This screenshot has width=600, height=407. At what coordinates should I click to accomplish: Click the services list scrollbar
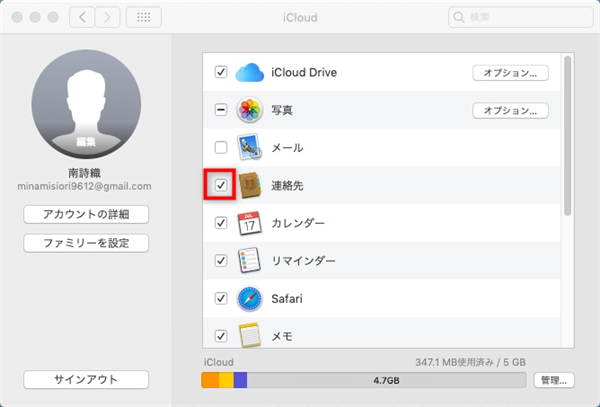(567, 136)
